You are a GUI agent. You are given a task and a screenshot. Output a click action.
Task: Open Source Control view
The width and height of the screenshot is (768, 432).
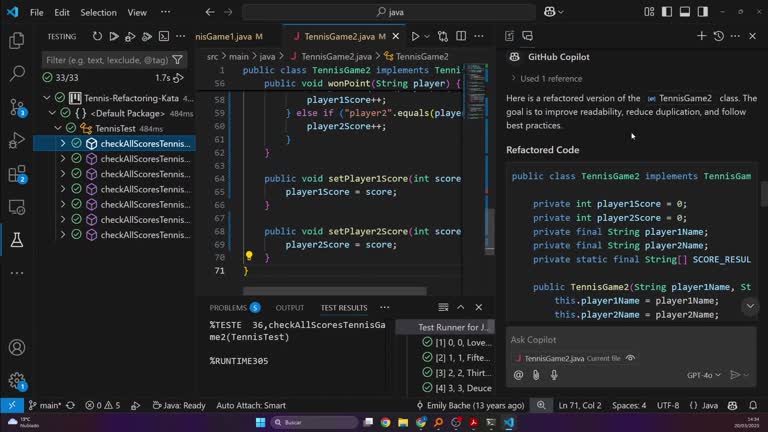tap(17, 107)
